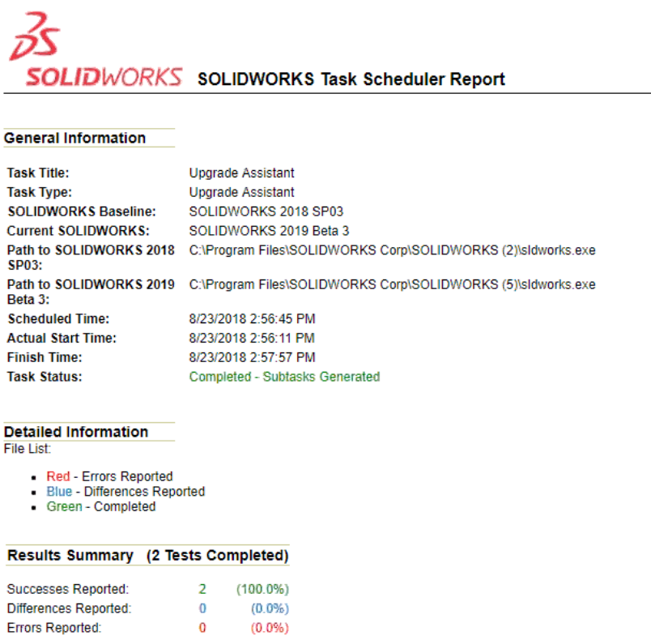Select the 'Task Title:' label
The image size is (651, 644).
coord(38,173)
